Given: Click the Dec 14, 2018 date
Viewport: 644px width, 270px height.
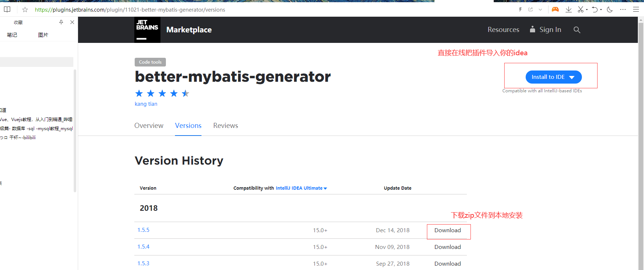Looking at the screenshot, I should pyautogui.click(x=393, y=230).
